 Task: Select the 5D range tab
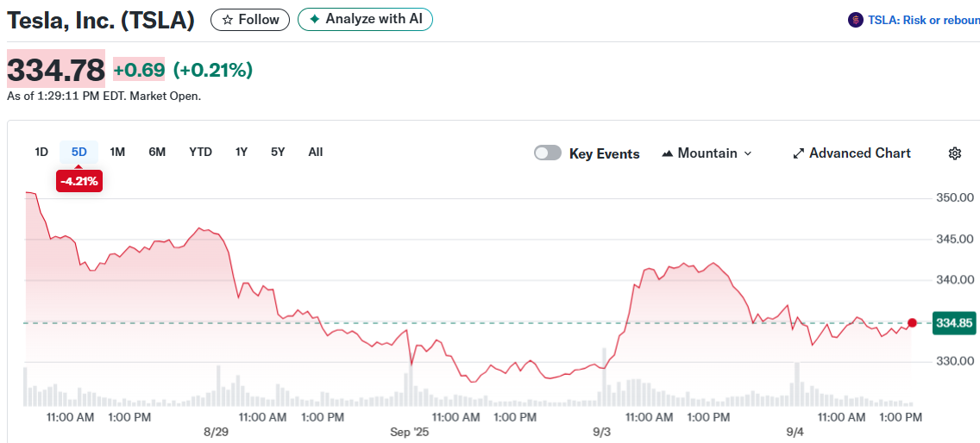point(79,152)
